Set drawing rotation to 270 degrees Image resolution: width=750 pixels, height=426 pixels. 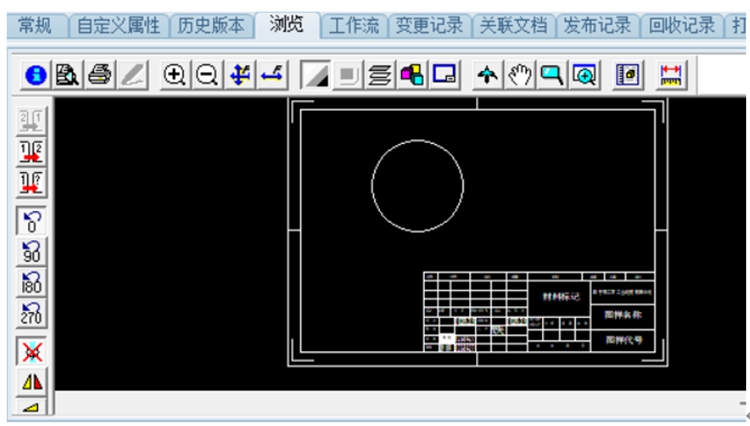32,313
